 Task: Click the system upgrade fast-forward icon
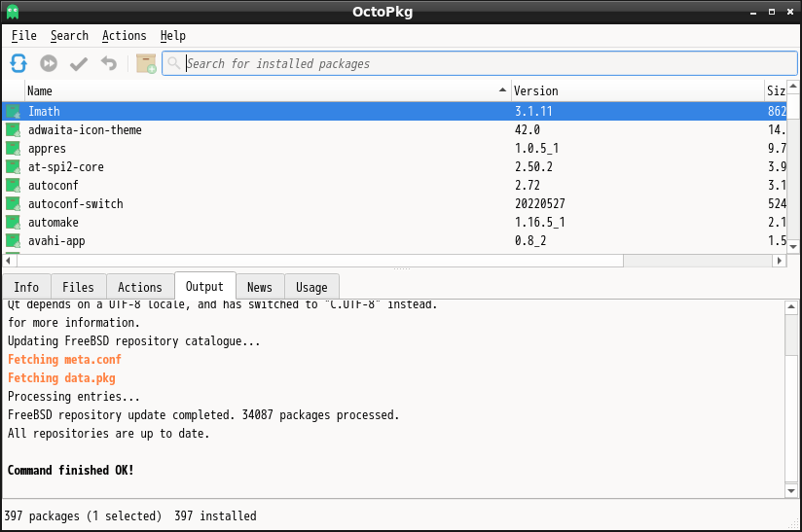point(49,63)
